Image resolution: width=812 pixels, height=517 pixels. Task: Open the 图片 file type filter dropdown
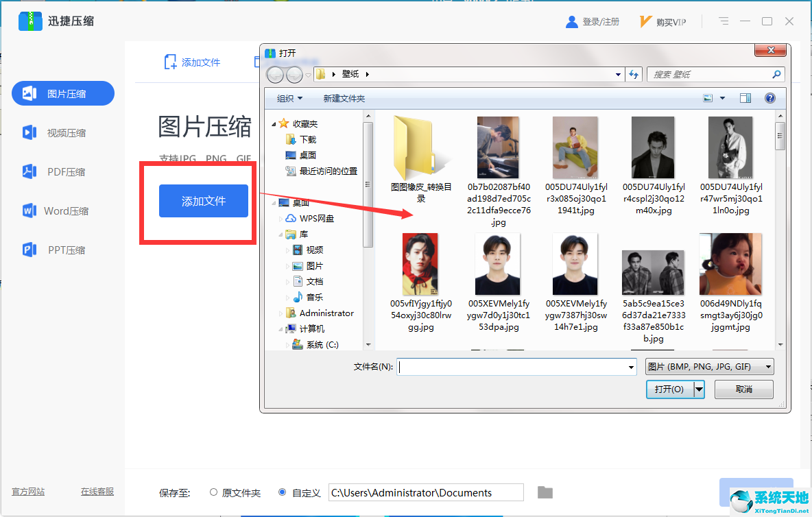[x=709, y=366]
